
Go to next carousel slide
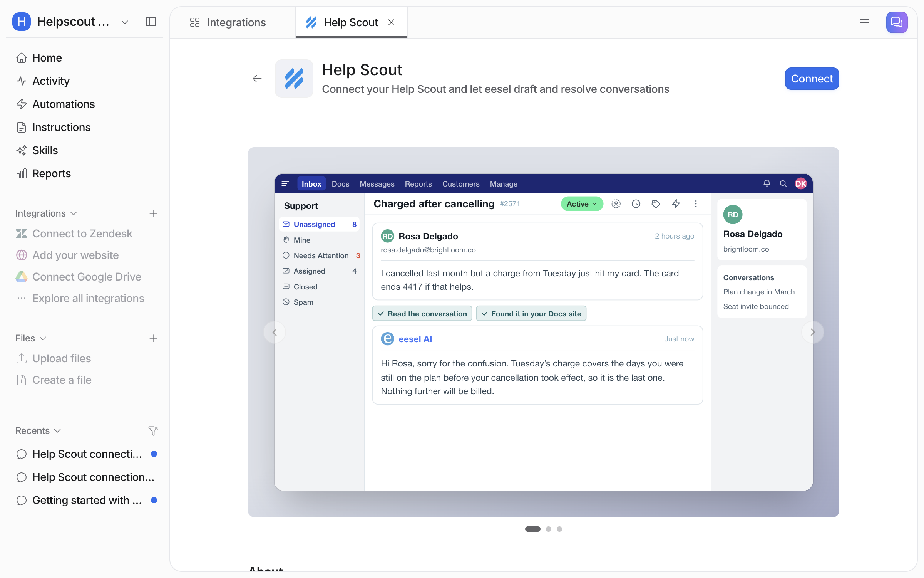(x=813, y=332)
